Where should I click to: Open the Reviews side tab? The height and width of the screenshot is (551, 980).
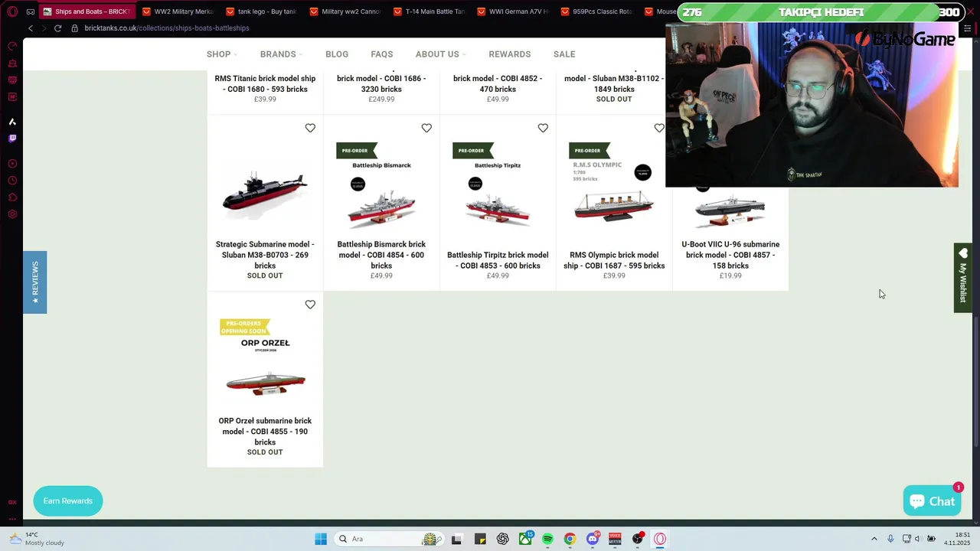pyautogui.click(x=34, y=282)
